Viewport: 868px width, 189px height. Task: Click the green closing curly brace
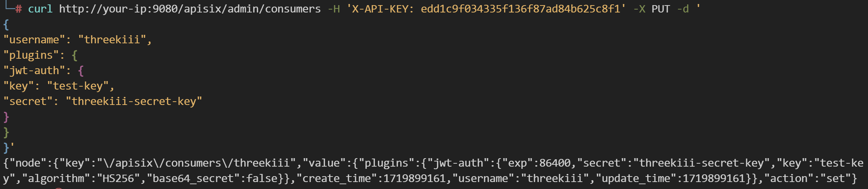click(6, 132)
